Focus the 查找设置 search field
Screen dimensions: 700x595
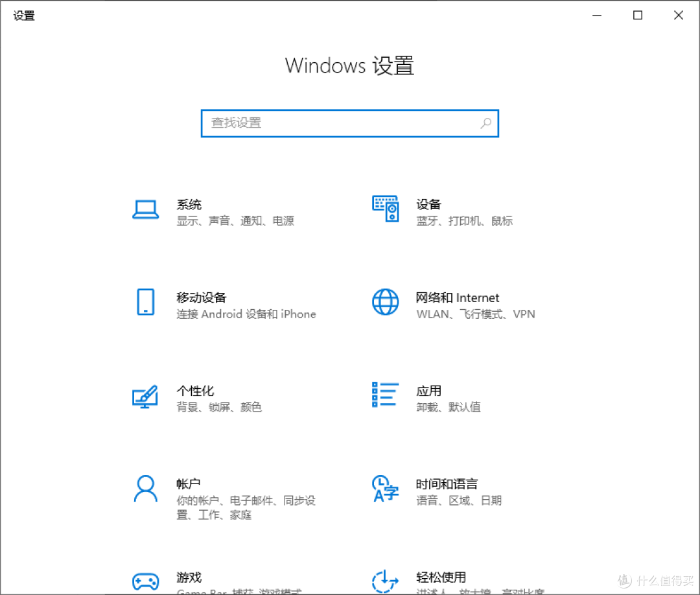349,123
